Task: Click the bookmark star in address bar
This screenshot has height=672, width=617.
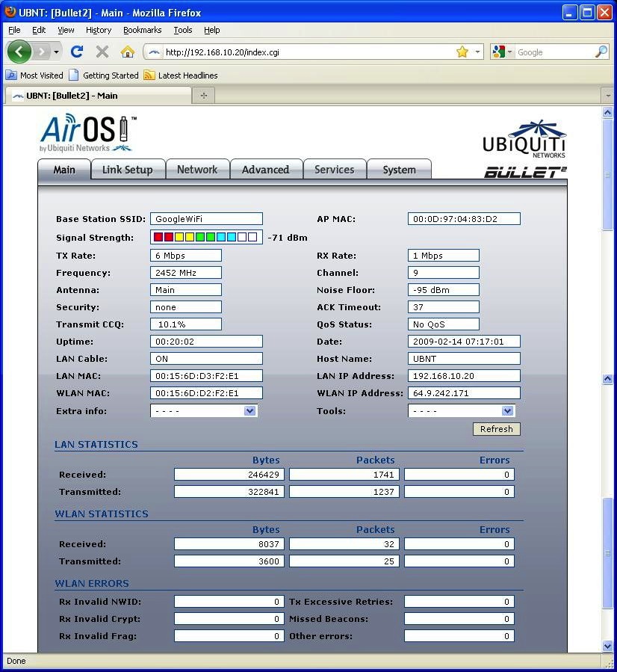Action: pos(462,52)
